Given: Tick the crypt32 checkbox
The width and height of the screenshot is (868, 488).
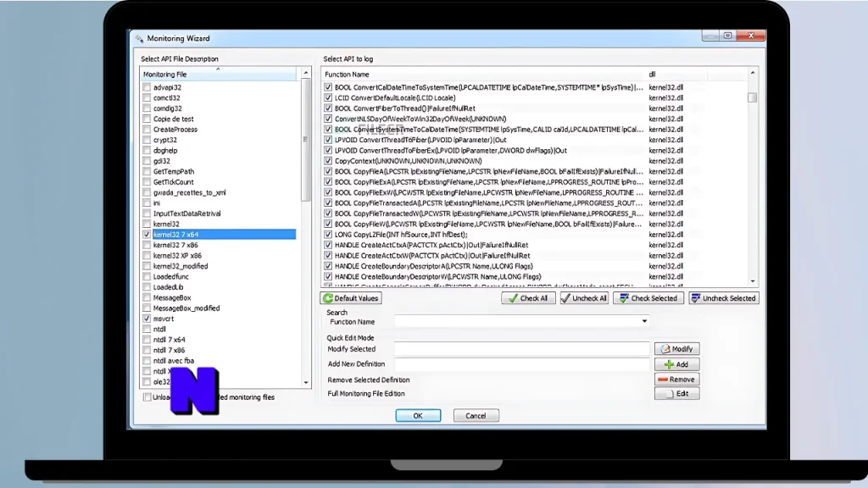Looking at the screenshot, I should [147, 140].
